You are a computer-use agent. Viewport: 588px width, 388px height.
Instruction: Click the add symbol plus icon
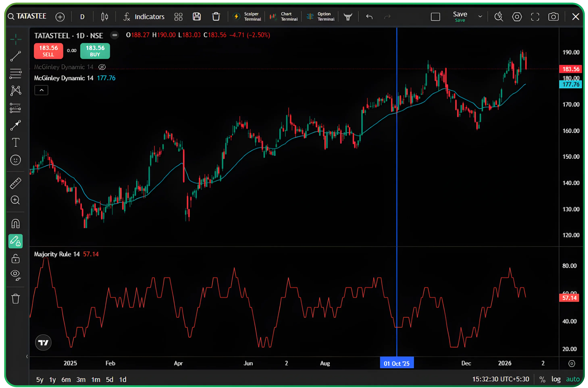60,17
